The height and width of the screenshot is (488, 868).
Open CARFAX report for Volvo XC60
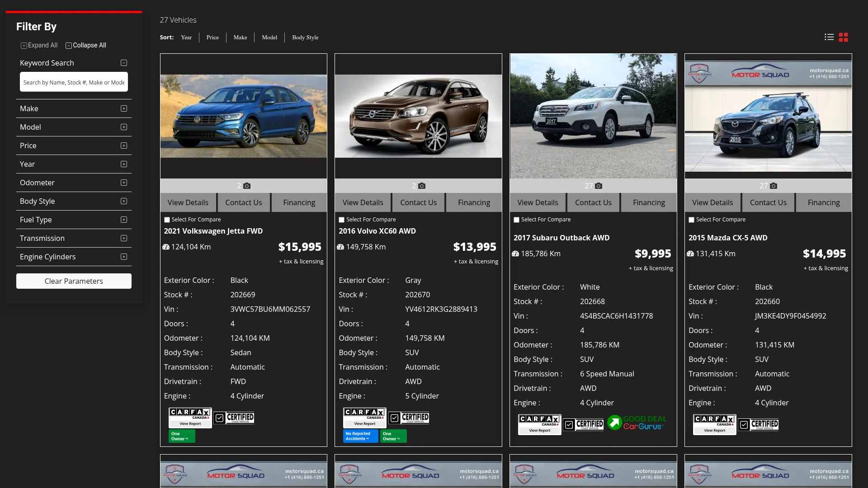coord(365,418)
